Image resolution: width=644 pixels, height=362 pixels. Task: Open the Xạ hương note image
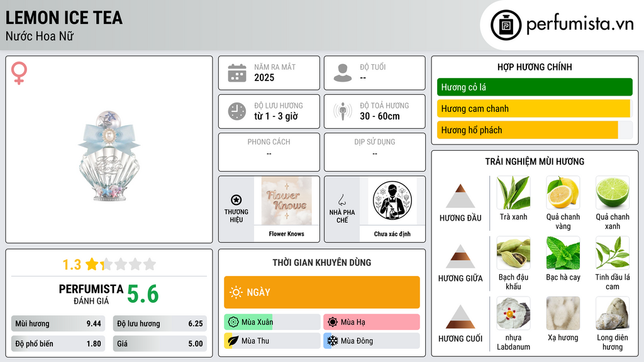click(563, 313)
